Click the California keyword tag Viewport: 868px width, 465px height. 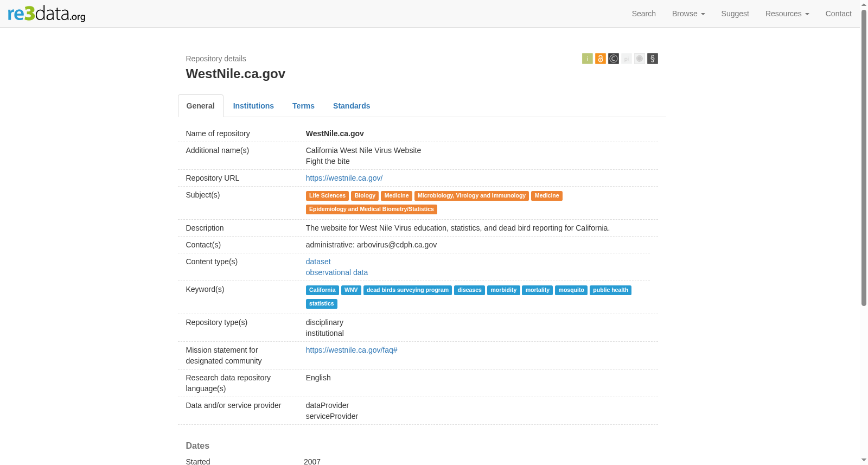[322, 290]
